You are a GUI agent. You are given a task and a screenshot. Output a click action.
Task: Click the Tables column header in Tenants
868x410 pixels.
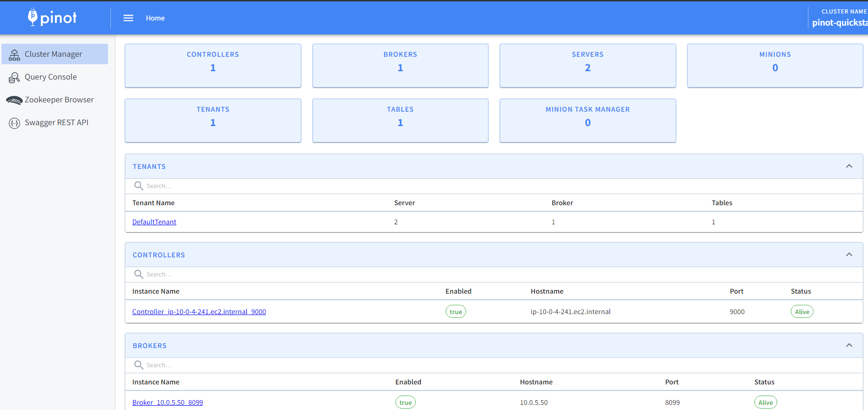coord(722,203)
